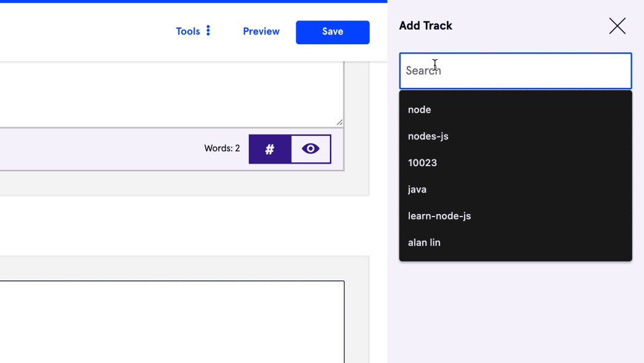The width and height of the screenshot is (644, 363).
Task: Select the Markdown hashtag mode icon
Action: tap(269, 148)
